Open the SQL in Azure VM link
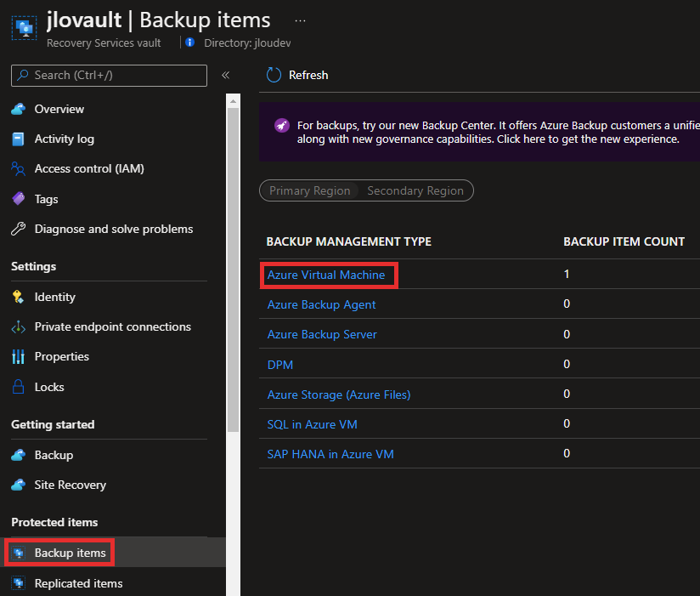The height and width of the screenshot is (596, 700). click(x=312, y=424)
